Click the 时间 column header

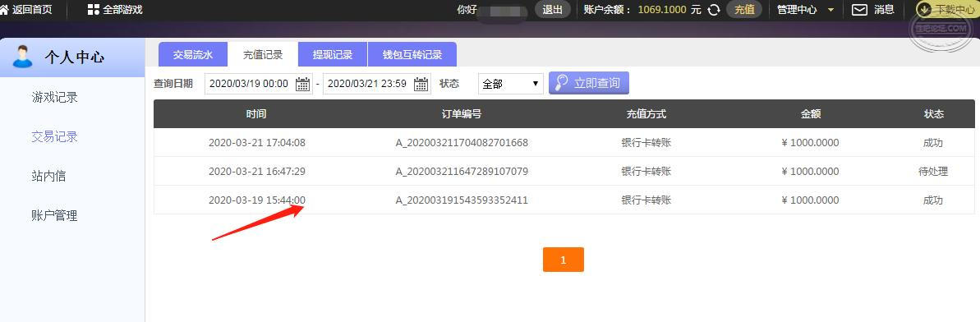click(x=256, y=114)
